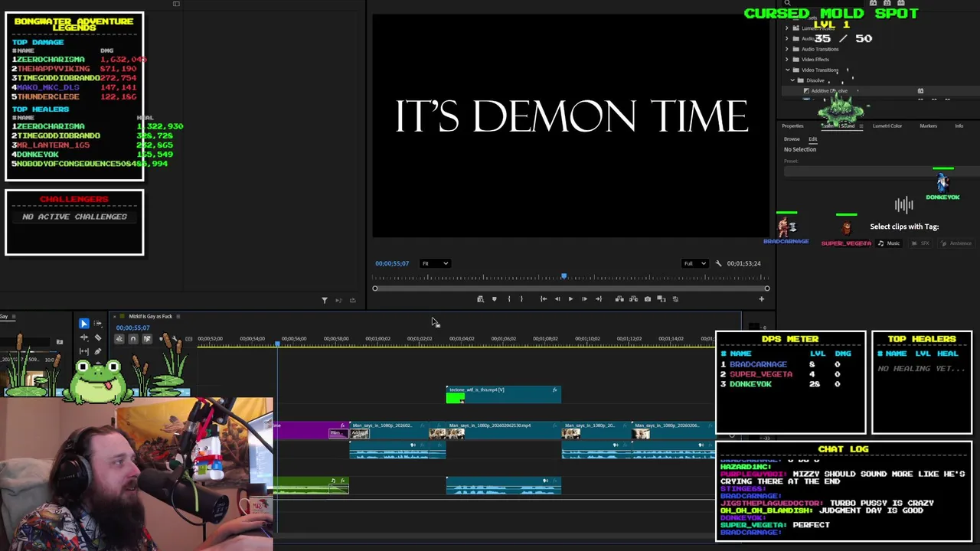
Task: Click the SFX tag button
Action: tap(922, 243)
